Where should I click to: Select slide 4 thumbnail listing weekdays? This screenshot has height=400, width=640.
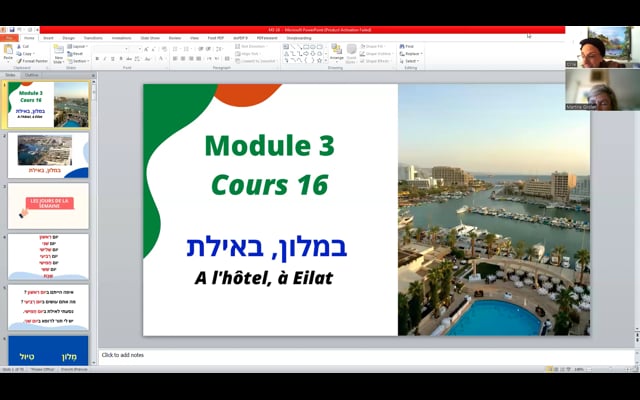tap(48, 256)
